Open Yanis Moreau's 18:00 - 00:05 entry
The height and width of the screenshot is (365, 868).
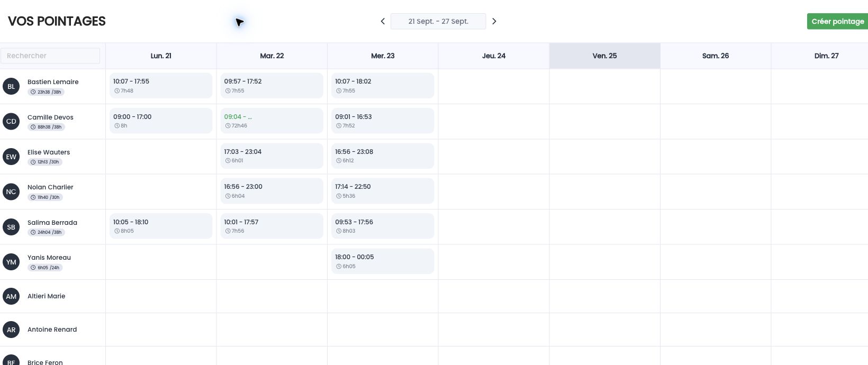pos(383,261)
